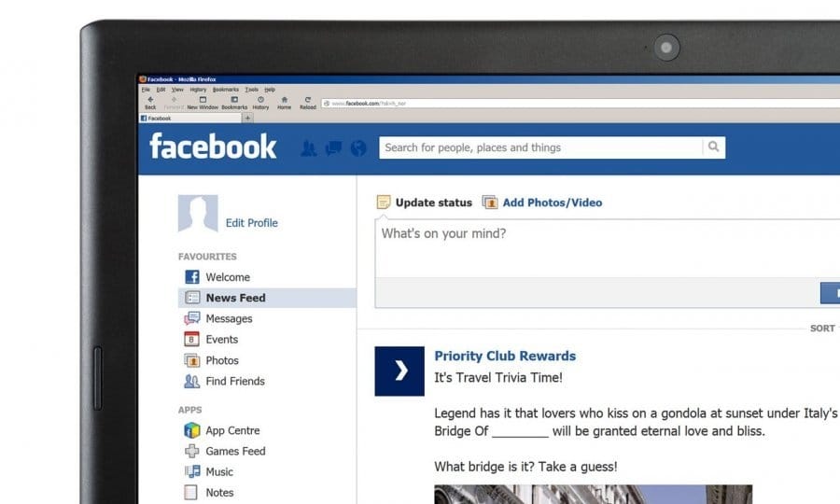The width and height of the screenshot is (840, 504).
Task: Focus the Facebook search field
Action: click(x=539, y=147)
